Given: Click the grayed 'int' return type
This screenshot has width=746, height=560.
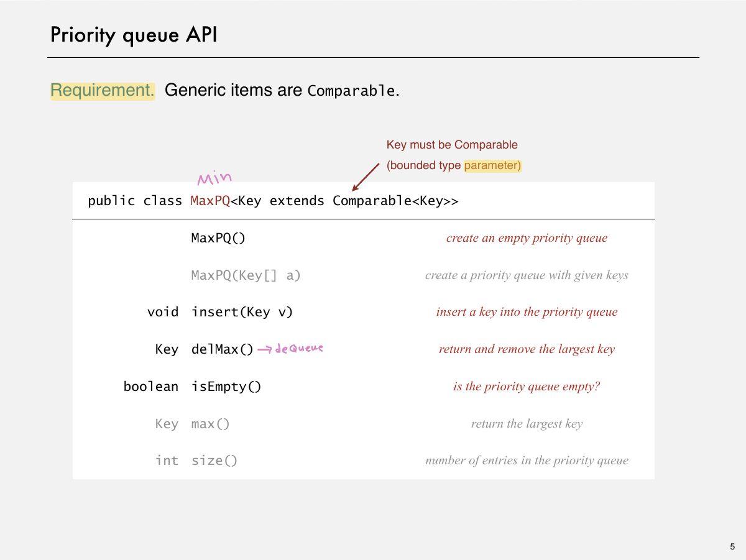Looking at the screenshot, I should point(167,461).
